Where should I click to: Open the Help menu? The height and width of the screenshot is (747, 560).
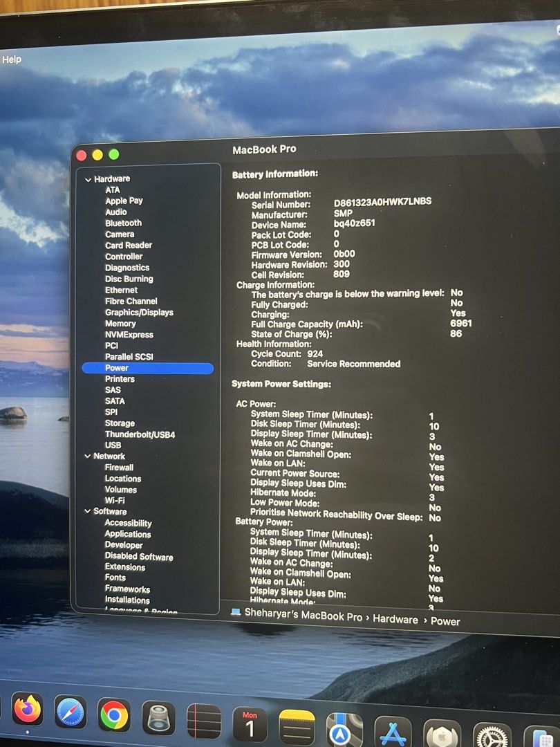(12, 59)
